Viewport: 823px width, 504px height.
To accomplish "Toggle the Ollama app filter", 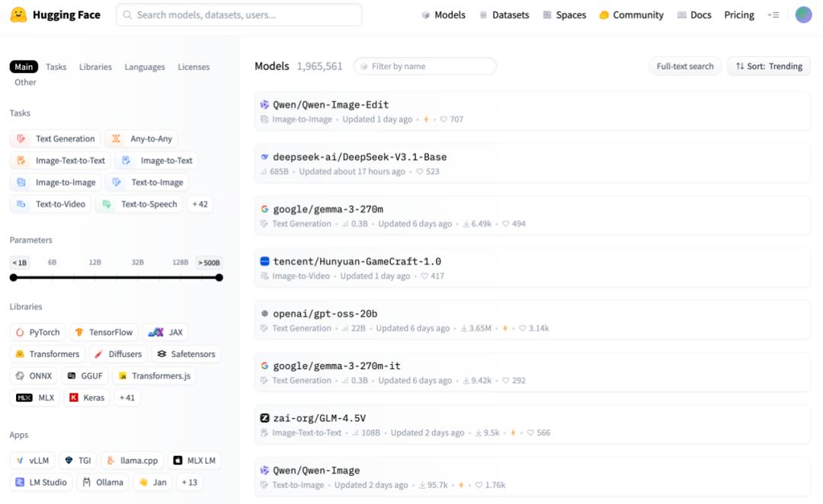I will pos(103,482).
